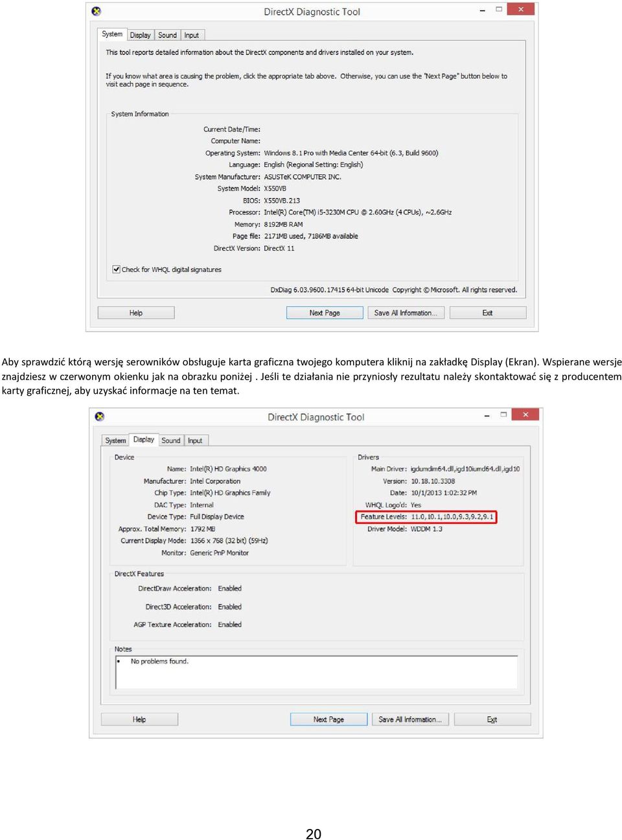Click Help button in lower window

pos(139,720)
